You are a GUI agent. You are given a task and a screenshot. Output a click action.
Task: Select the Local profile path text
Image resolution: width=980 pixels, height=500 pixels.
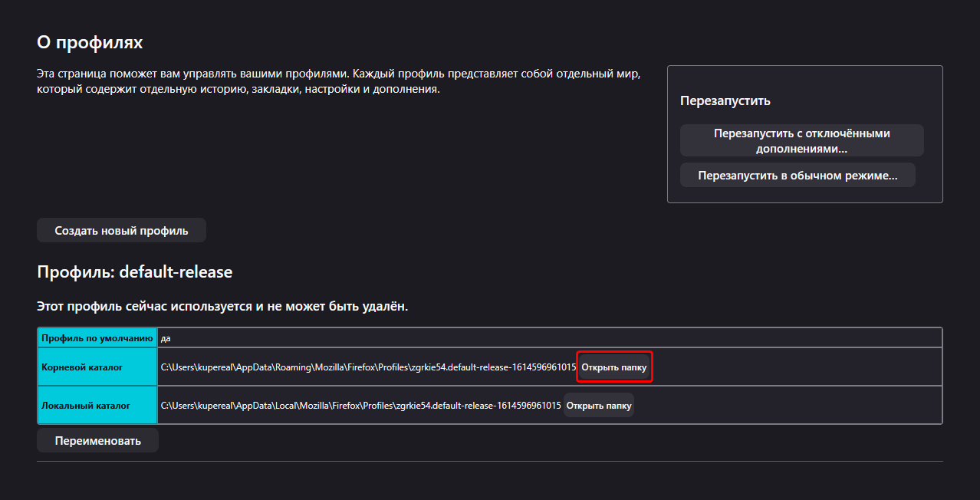[x=361, y=405]
